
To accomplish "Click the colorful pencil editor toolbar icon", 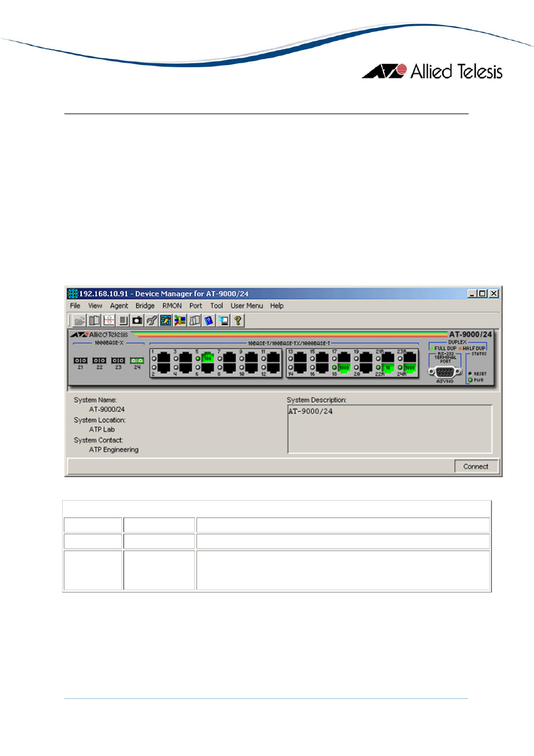I will [166, 320].
